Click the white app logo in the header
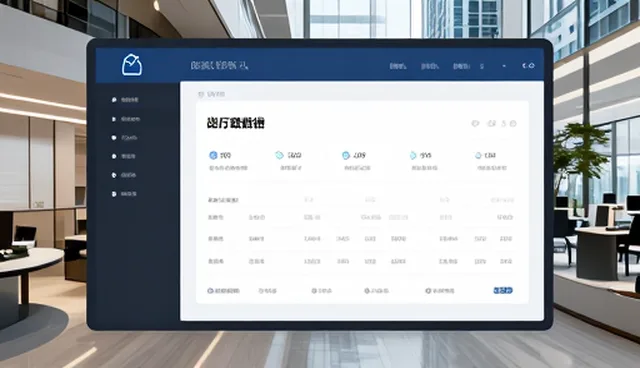The height and width of the screenshot is (368, 640). point(132,65)
